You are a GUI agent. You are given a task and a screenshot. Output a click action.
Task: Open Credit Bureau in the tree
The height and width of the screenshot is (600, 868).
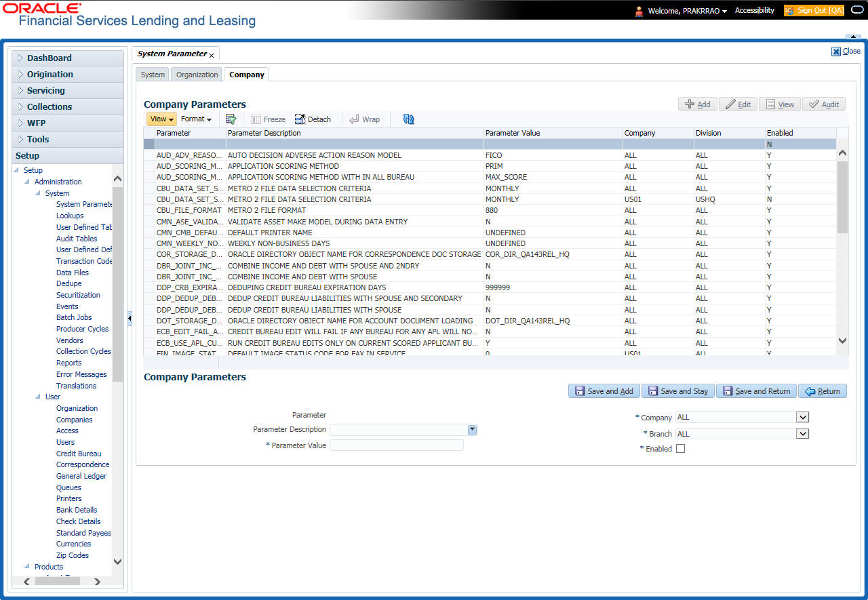79,454
